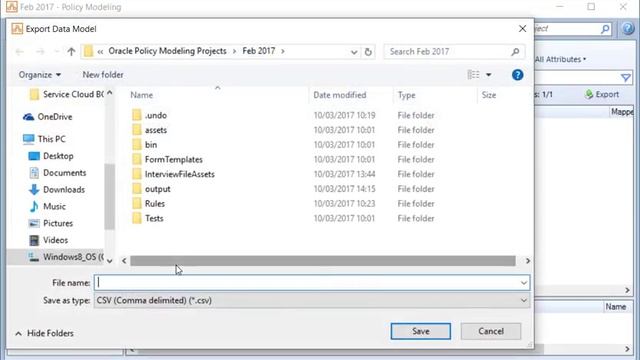Open Desktop in the navigation pane

51,156
